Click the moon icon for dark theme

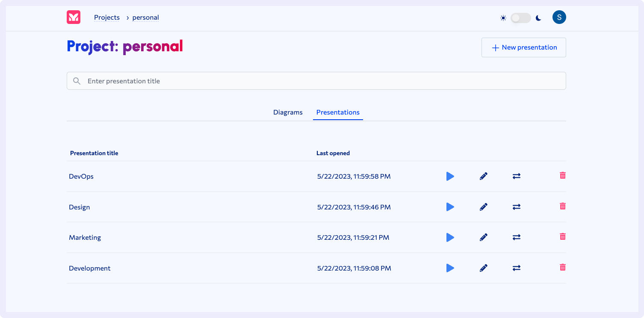click(539, 18)
